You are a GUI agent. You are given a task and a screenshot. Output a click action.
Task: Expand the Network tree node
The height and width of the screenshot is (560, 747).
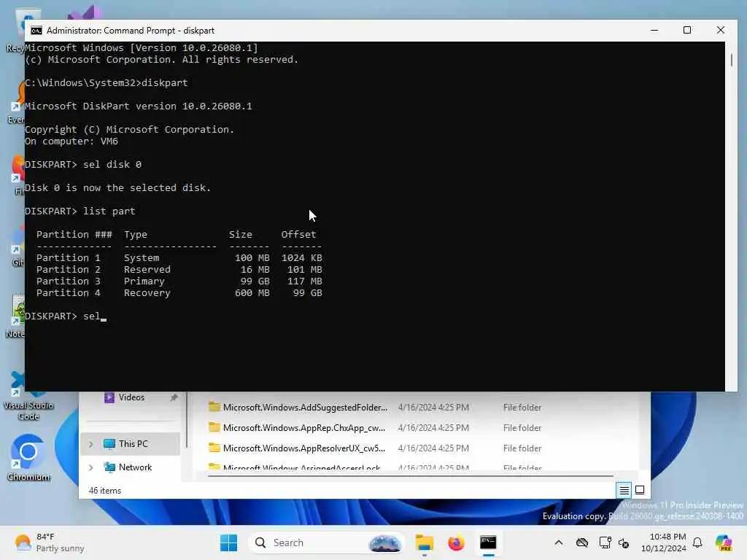pos(90,467)
